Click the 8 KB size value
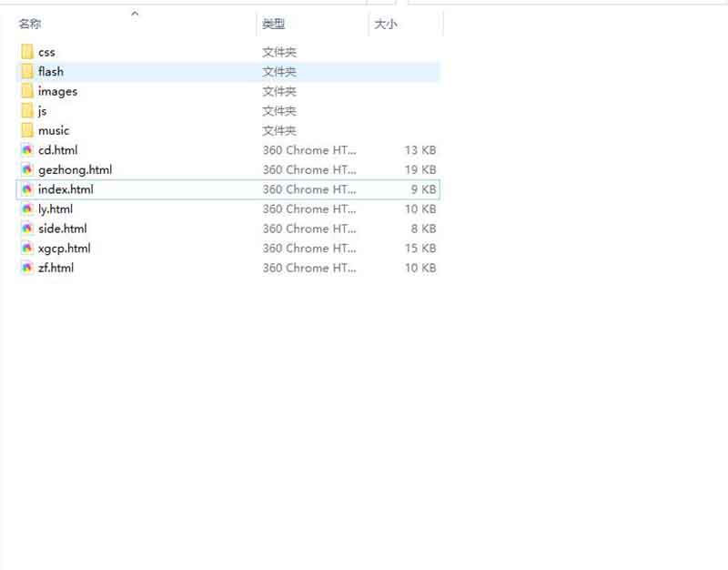The width and height of the screenshot is (728, 570). coord(423,229)
